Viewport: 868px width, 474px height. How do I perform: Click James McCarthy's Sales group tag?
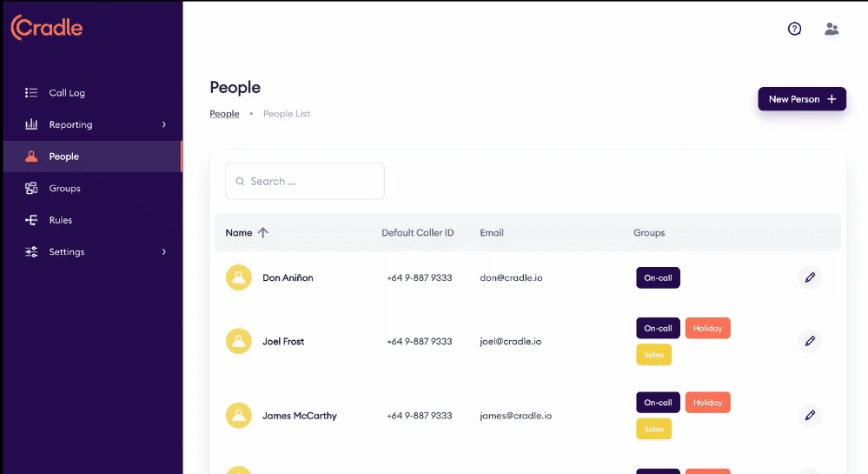pos(653,429)
